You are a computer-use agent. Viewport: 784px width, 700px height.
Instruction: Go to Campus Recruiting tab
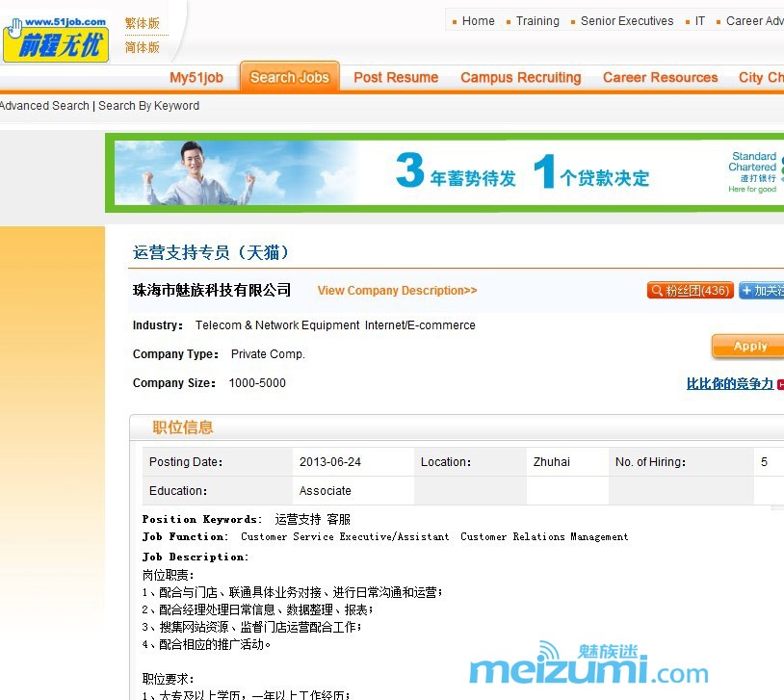(520, 77)
